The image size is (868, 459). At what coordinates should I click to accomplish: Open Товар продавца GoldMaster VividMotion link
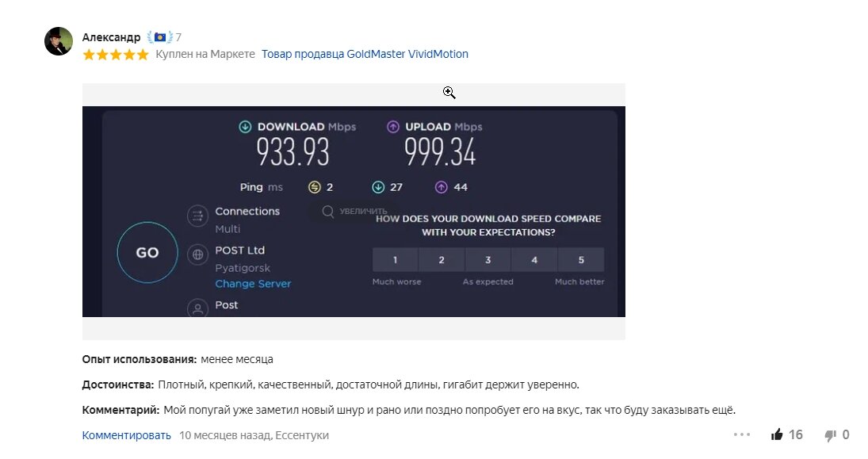click(365, 55)
